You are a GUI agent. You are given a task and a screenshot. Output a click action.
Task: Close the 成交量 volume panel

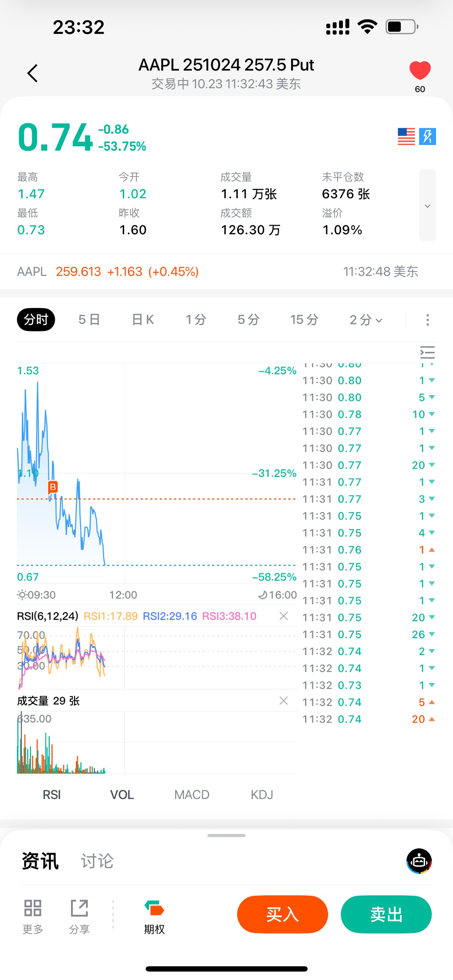coord(283,700)
